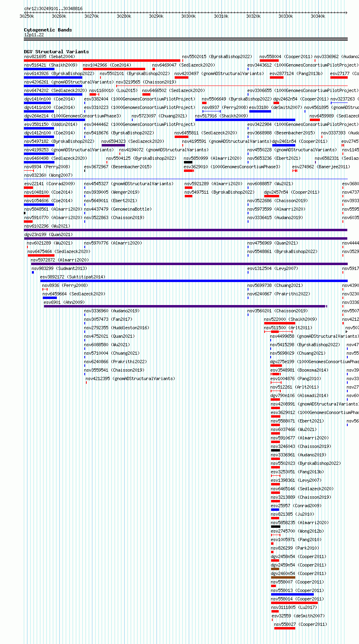Image resolution: width=359 pixels, height=644 pixels.
Task: Open the nsv558027 (Cooper2011) variant
Action: (301, 624)
